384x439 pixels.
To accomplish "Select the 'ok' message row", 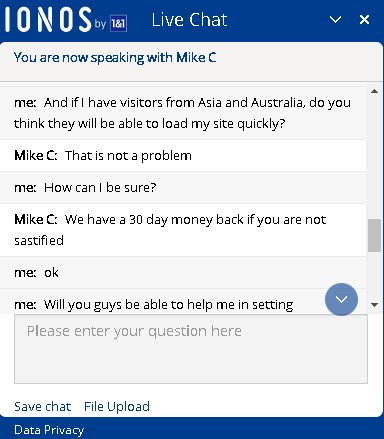I will 183,273.
